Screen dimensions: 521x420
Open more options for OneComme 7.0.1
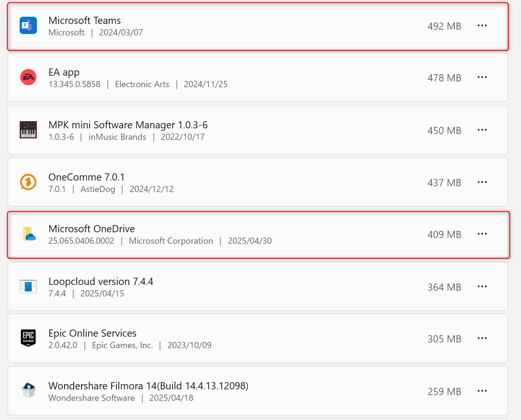point(482,182)
